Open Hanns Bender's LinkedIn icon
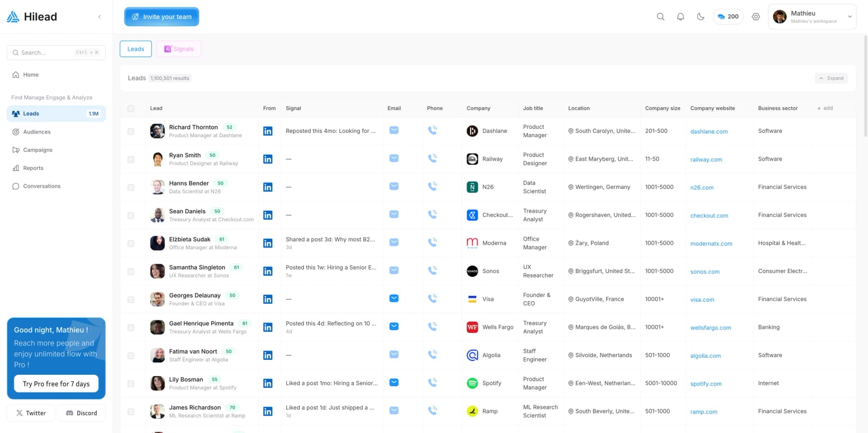The height and width of the screenshot is (433, 868). (x=268, y=187)
